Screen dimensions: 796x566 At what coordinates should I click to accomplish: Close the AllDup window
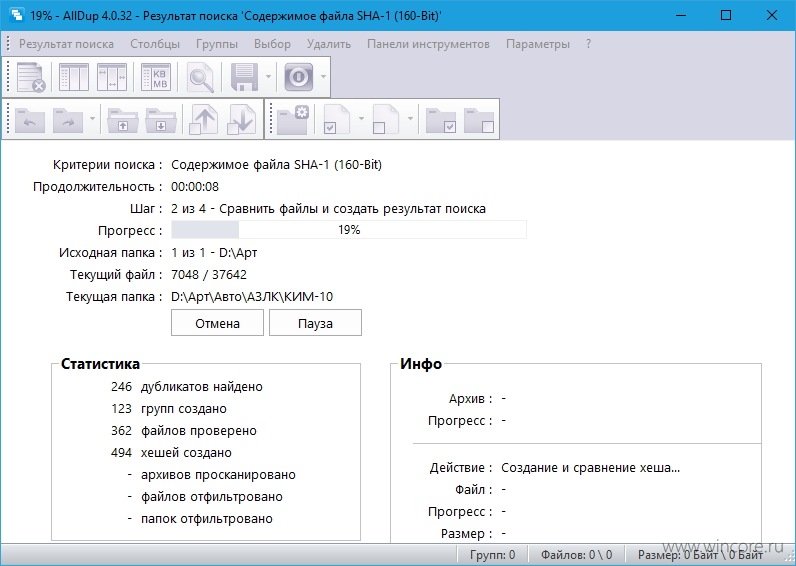coord(772,15)
